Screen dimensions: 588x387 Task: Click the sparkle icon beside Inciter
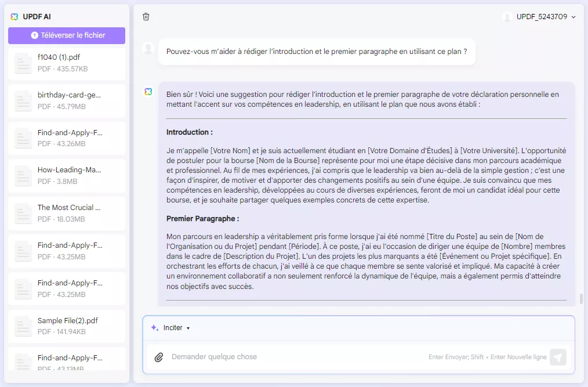pos(154,328)
